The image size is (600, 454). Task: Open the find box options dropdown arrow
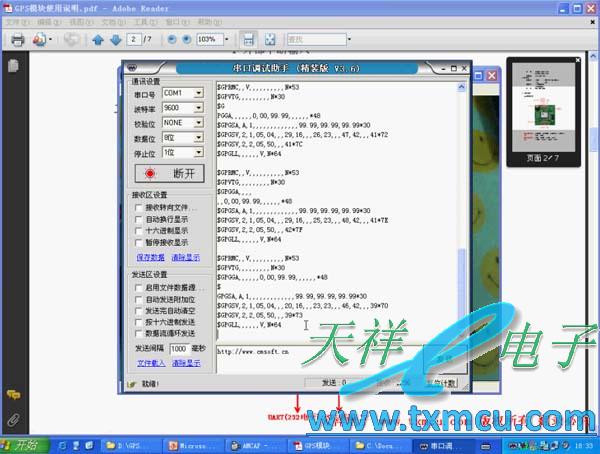click(x=349, y=39)
